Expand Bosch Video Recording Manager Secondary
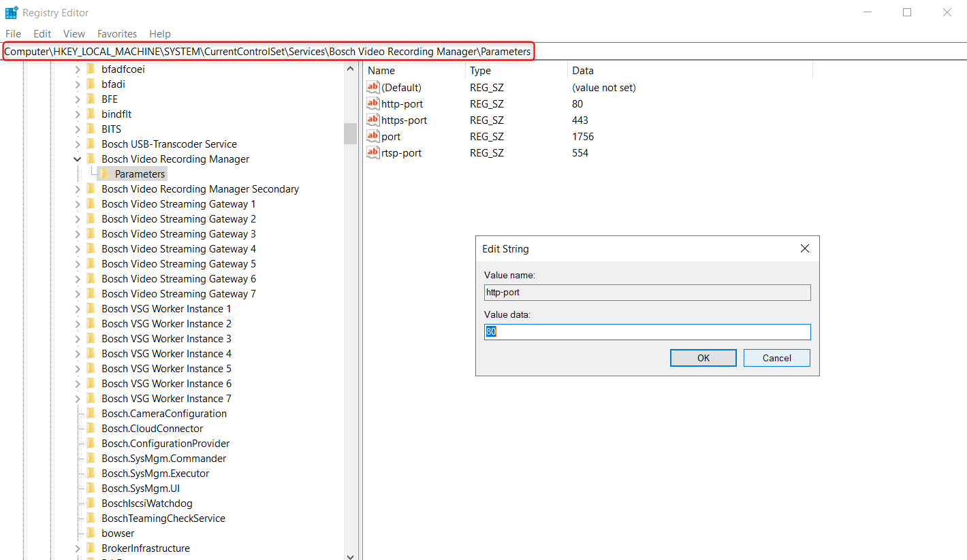Screen dimensions: 967x560 coord(77,188)
